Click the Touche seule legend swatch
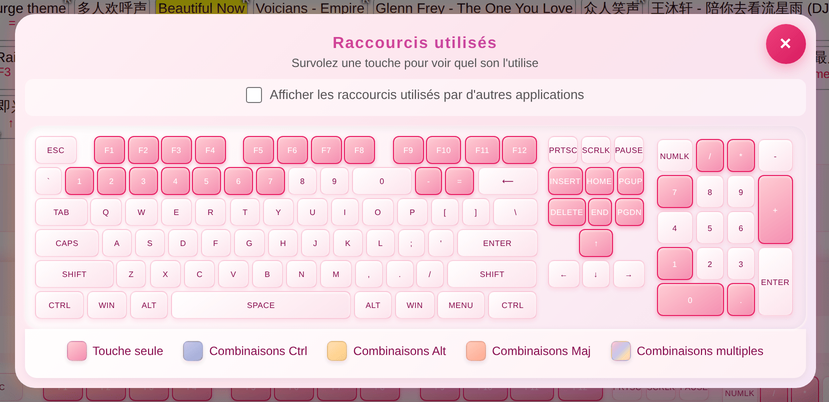 click(77, 351)
